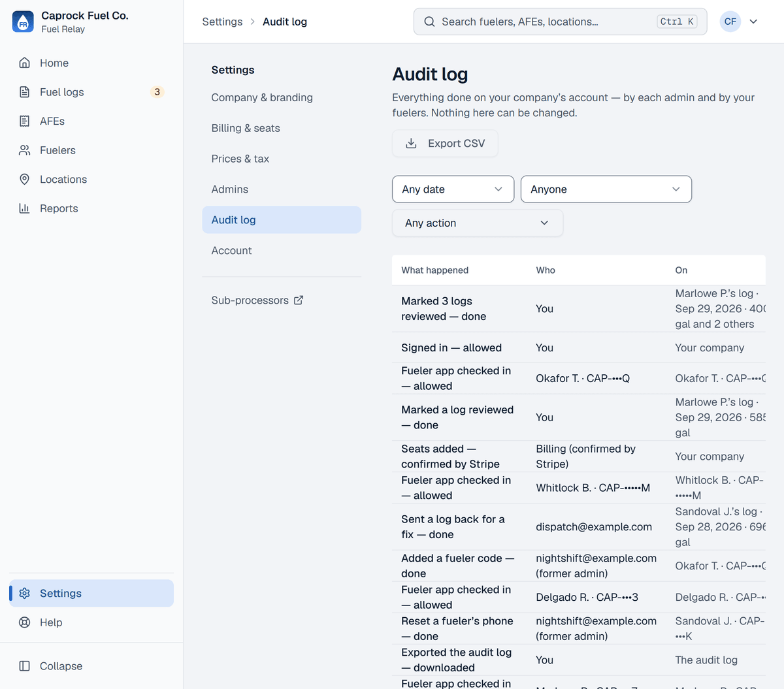
Task: Focus the search fuelers, AFEs, locations field
Action: click(x=560, y=22)
